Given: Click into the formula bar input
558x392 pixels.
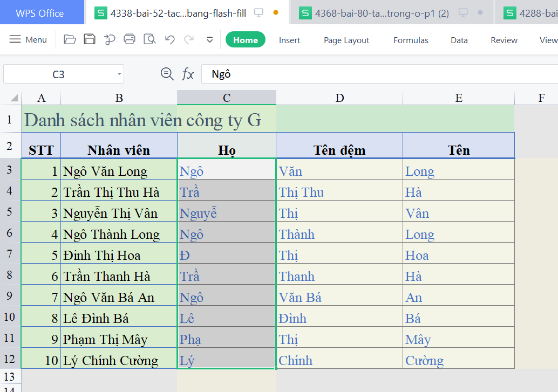Looking at the screenshot, I should [x=378, y=74].
